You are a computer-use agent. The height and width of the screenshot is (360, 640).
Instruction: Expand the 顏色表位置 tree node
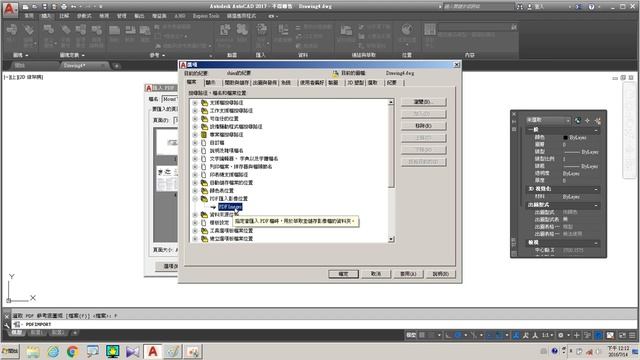(195, 191)
